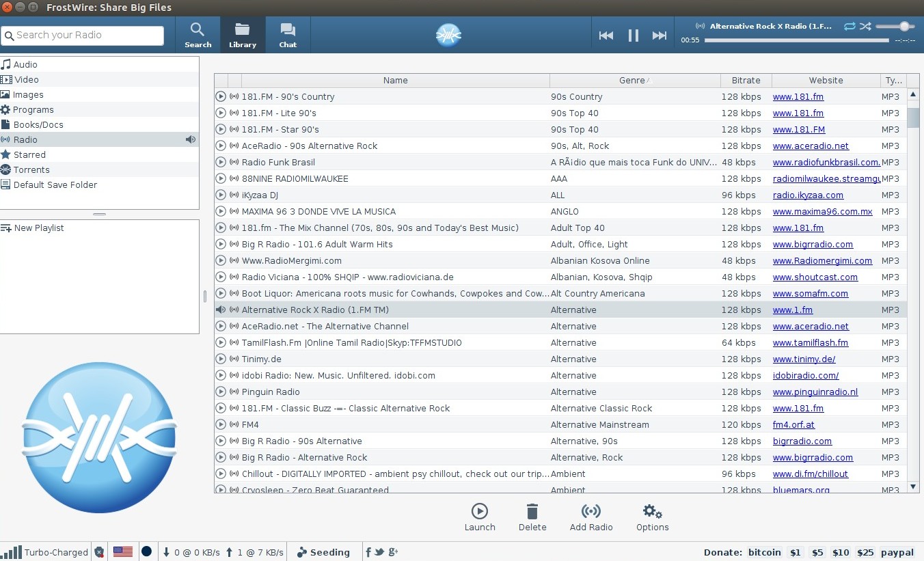Open the Facebook icon in status bar
924x561 pixels.
click(x=368, y=551)
